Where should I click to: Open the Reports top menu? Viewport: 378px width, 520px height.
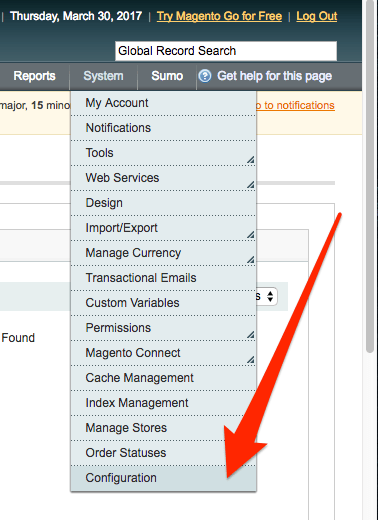[x=34, y=76]
